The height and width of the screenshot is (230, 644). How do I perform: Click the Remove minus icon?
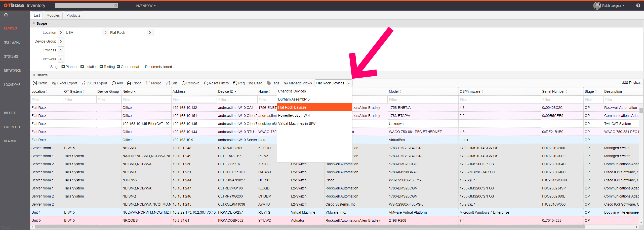pyautogui.click(x=183, y=83)
